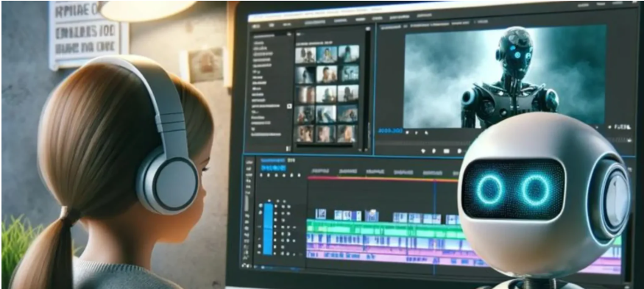
Task: Click the first dot icon in the timeline tool row
Action: pyautogui.click(x=261, y=175)
